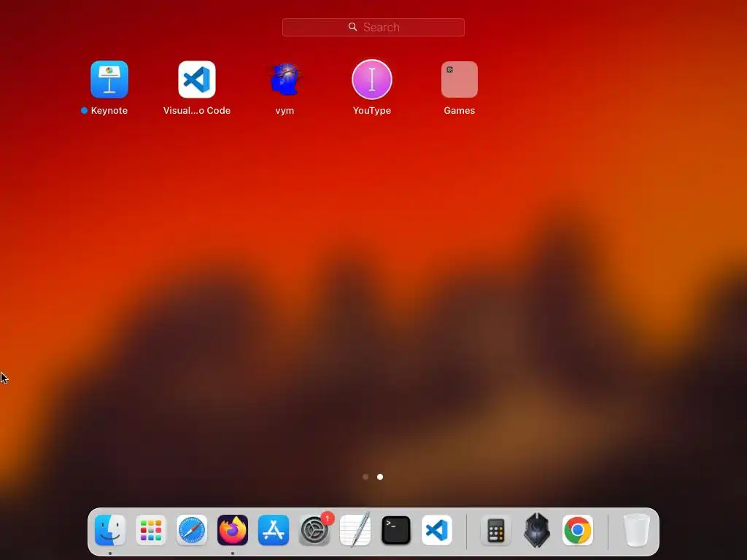747x560 pixels.
Task: Open System Settings with notification badge
Action: coord(314,530)
